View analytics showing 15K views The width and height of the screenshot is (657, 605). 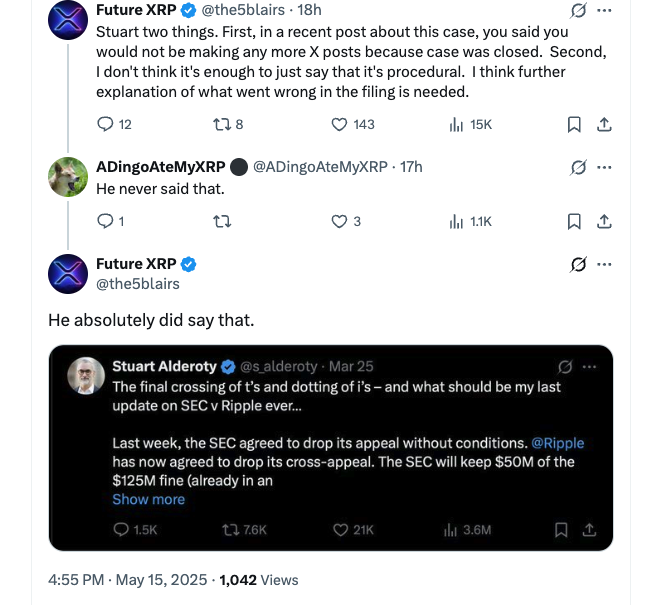[x=457, y=124]
